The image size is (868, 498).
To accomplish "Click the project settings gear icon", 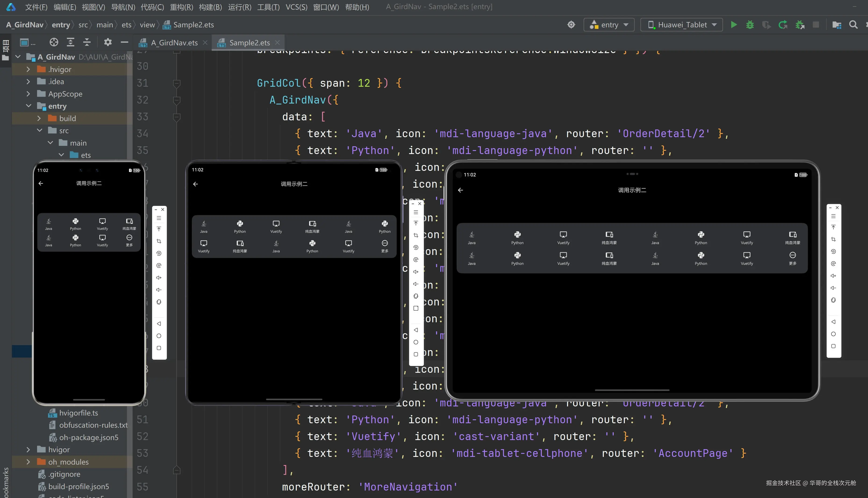I will (x=108, y=42).
